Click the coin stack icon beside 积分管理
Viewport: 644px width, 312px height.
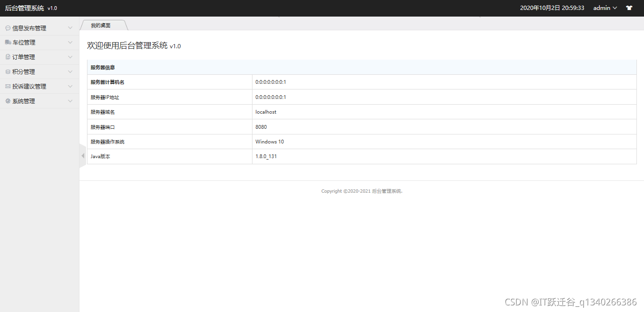[x=8, y=72]
